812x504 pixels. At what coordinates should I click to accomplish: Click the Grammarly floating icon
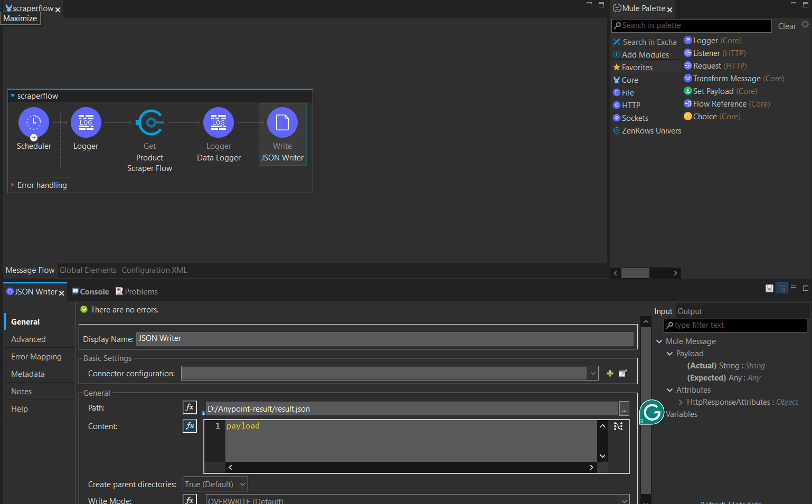[652, 412]
